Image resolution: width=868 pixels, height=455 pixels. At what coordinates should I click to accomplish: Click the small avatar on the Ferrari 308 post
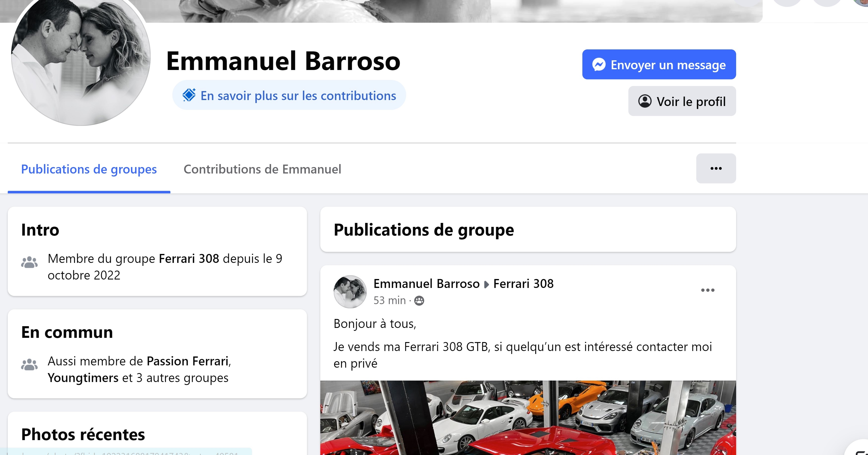350,292
